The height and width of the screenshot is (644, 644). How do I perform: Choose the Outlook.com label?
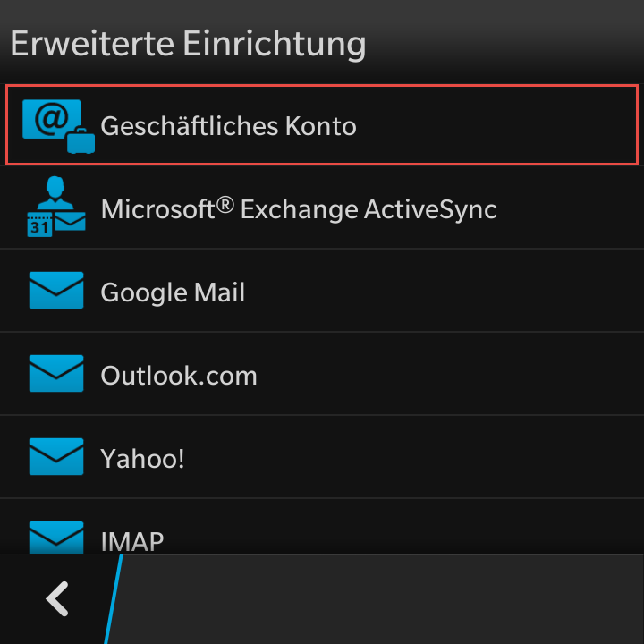(179, 376)
